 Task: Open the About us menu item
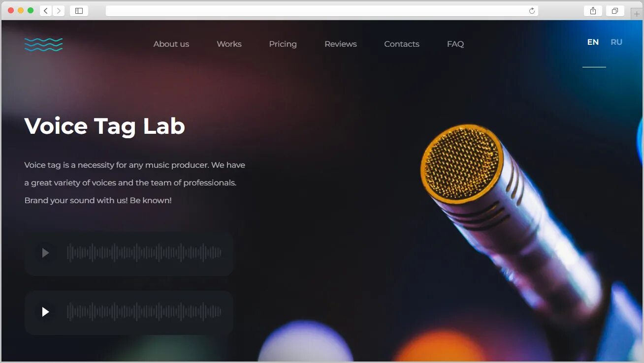(171, 44)
